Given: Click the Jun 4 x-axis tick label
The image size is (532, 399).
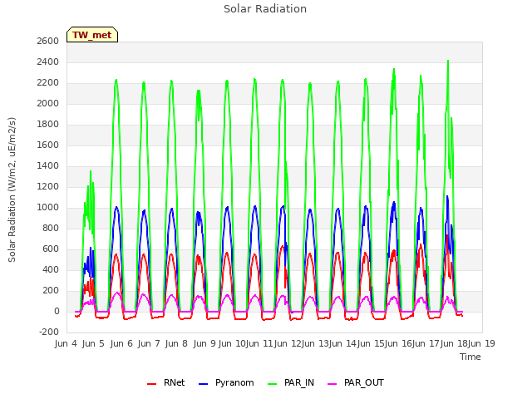Looking at the screenshot, I should [66, 343].
